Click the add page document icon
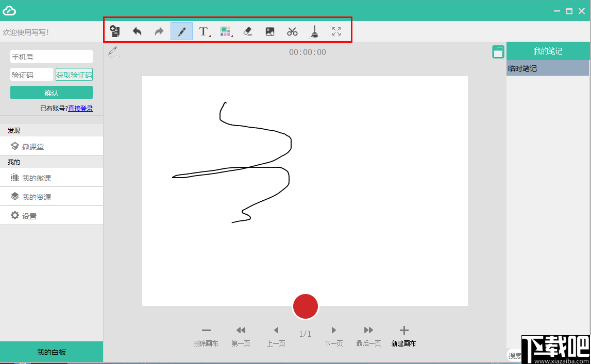Screen dimensions: 591x364 coord(114,31)
